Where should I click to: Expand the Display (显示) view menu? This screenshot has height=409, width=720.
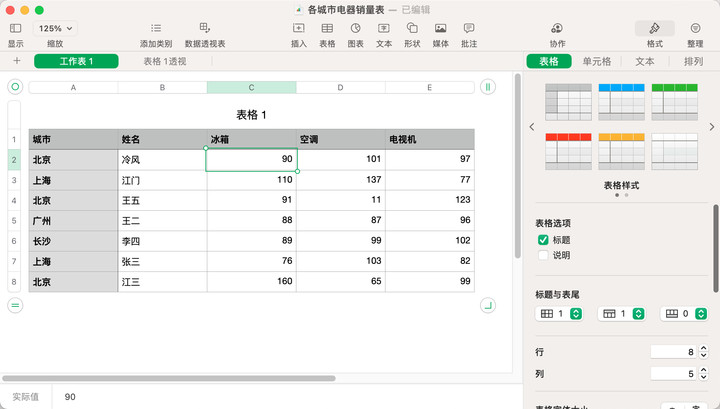coord(16,29)
